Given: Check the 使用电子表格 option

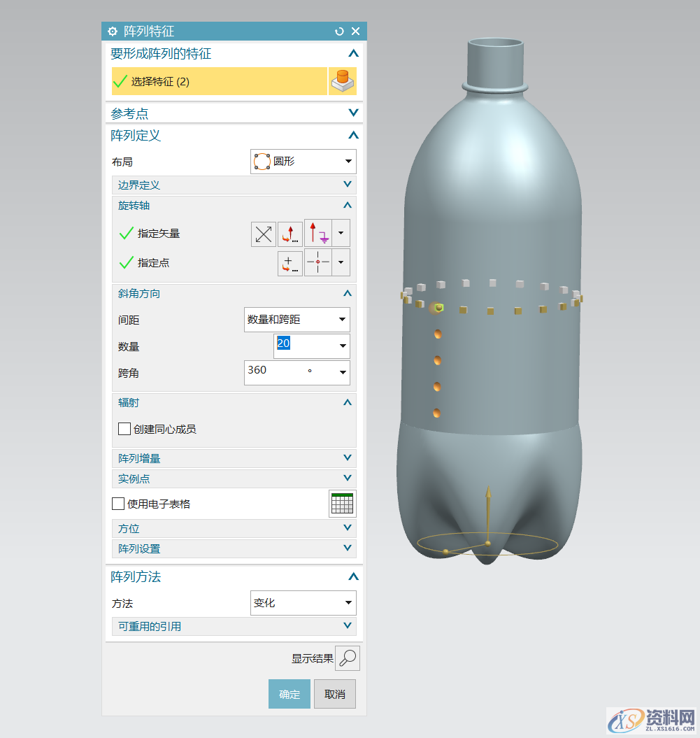Looking at the screenshot, I should click(118, 503).
